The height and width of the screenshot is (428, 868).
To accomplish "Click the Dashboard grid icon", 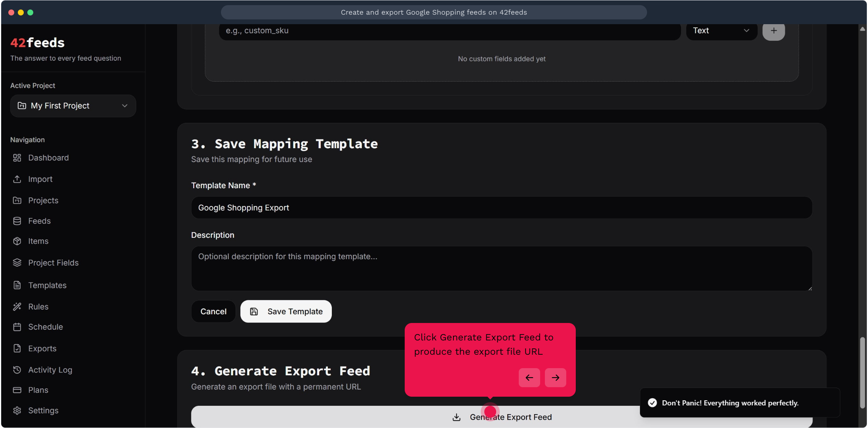I will (17, 158).
